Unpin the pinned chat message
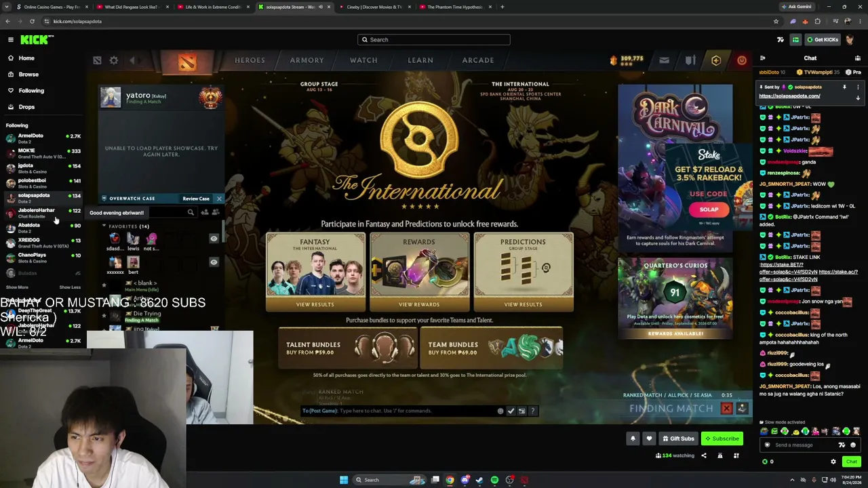The width and height of the screenshot is (868, 488). click(x=844, y=87)
